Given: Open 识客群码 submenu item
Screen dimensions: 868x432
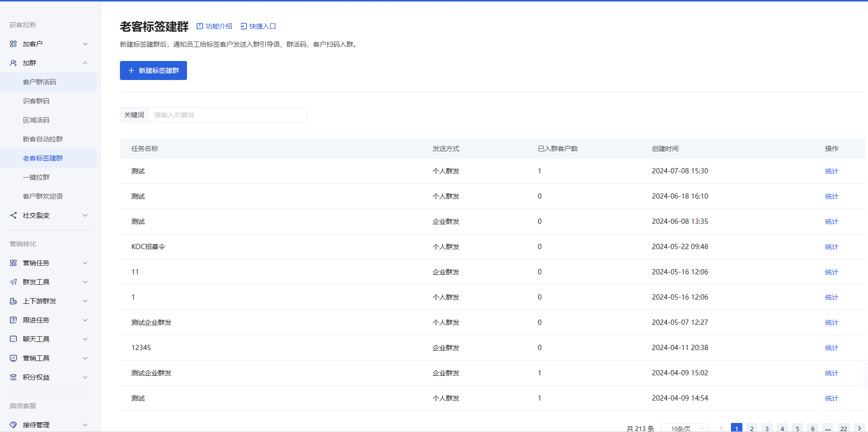Looking at the screenshot, I should (x=48, y=101).
